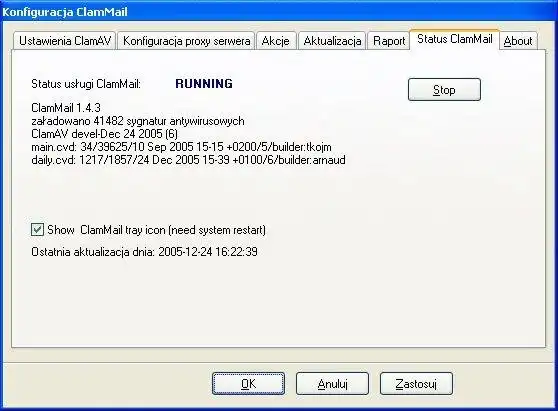Click 'załadowano 41482 sygnatur antywirusowych' line
Image resolution: width=558 pixels, height=411 pixels.
(x=138, y=121)
